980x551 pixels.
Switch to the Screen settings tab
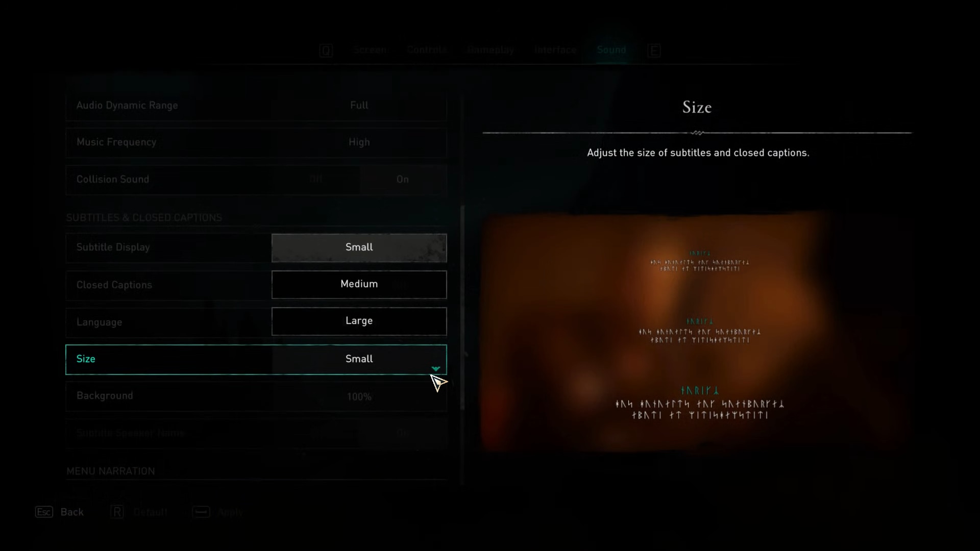pos(369,49)
